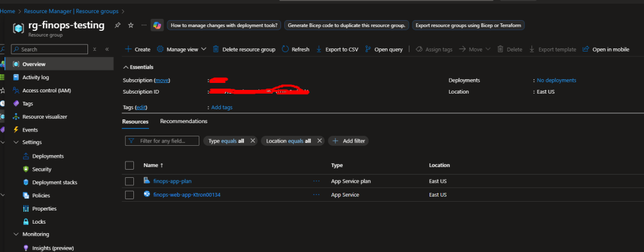This screenshot has height=252, width=644.
Task: Open the Manage view dropdown
Action: pyautogui.click(x=181, y=49)
